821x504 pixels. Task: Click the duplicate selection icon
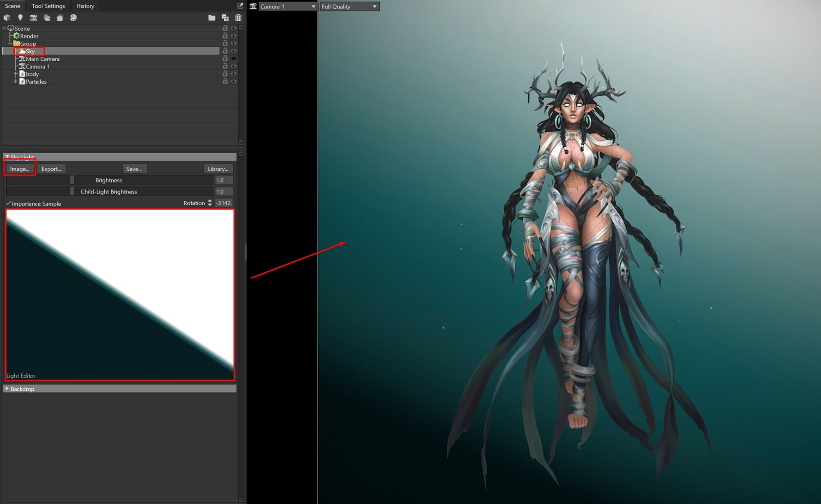coord(225,18)
